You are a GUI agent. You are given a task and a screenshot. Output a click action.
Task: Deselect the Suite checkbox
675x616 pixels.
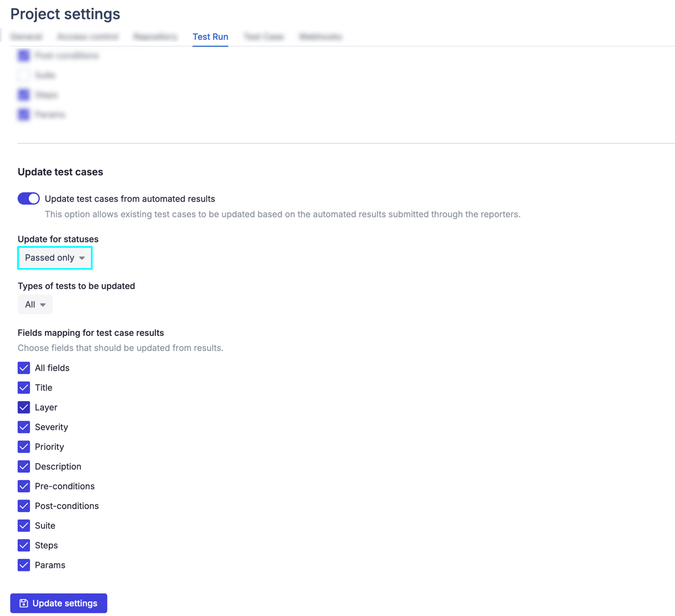(x=24, y=525)
